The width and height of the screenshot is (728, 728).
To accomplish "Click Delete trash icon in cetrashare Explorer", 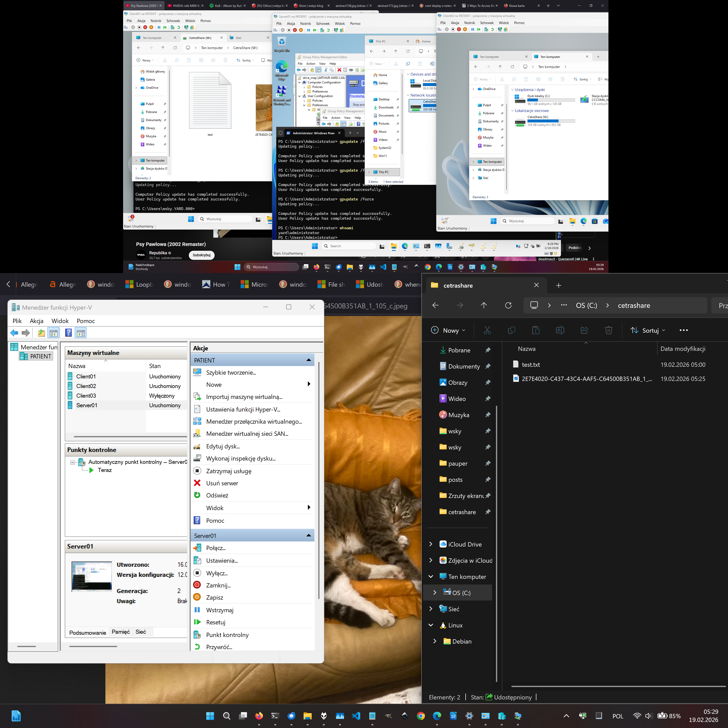I will 608,330.
